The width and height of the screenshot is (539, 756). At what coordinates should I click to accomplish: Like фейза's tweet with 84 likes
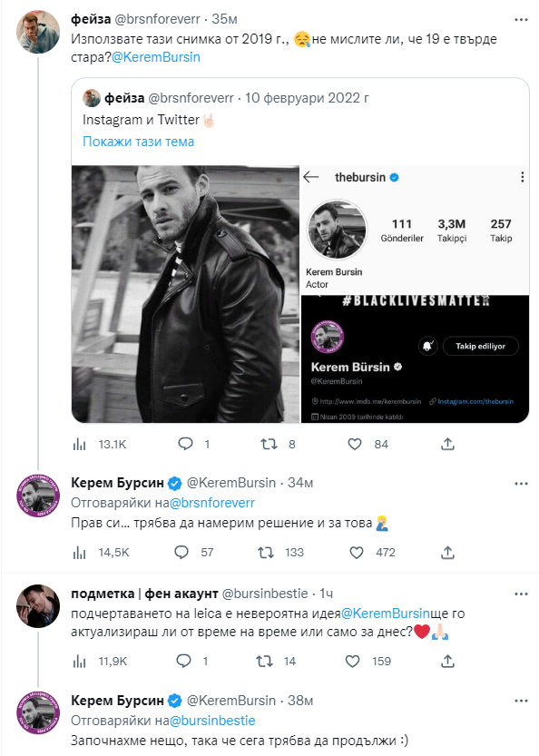click(355, 444)
